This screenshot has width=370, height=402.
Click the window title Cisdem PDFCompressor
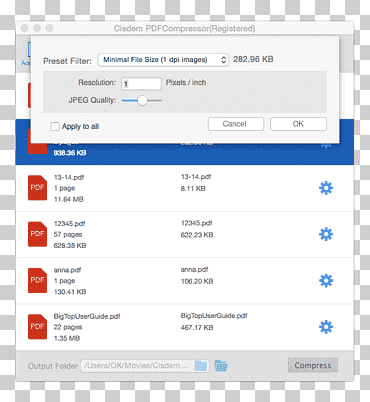(x=184, y=29)
